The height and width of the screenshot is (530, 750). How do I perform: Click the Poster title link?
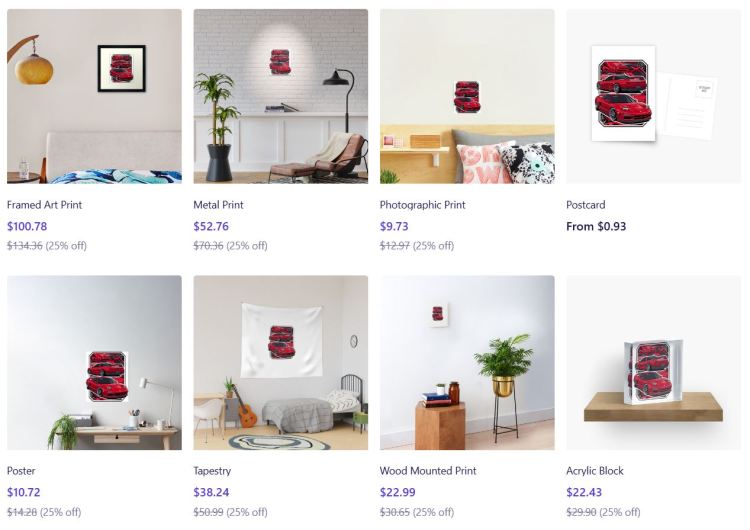[x=21, y=471]
